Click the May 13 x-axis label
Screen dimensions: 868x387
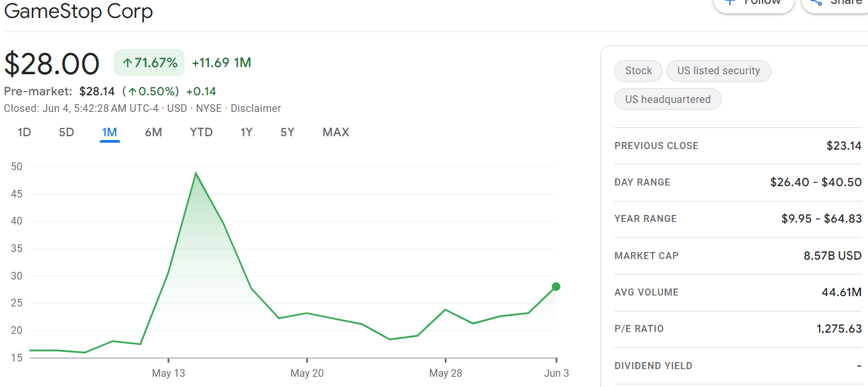pos(169,373)
